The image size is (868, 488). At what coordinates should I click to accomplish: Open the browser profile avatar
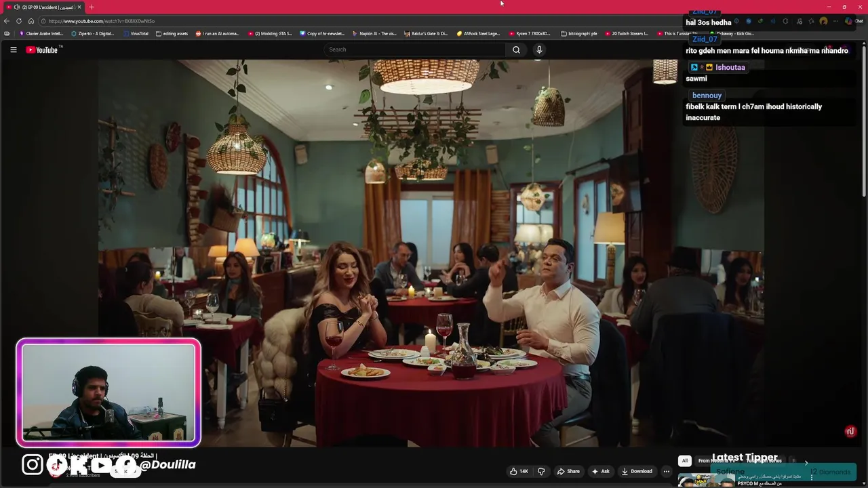[x=823, y=21]
